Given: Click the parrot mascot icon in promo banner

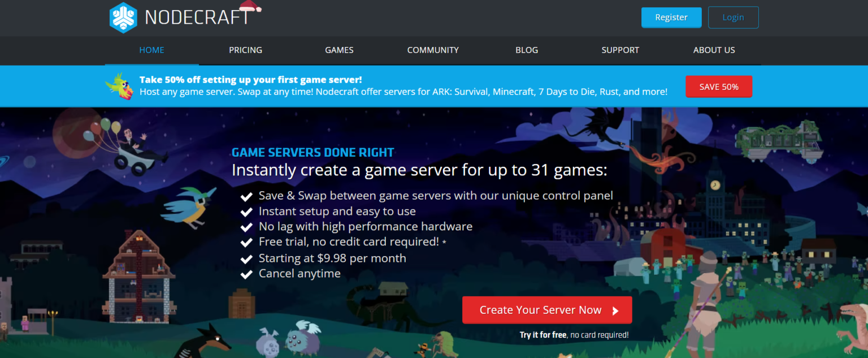Looking at the screenshot, I should 120,86.
